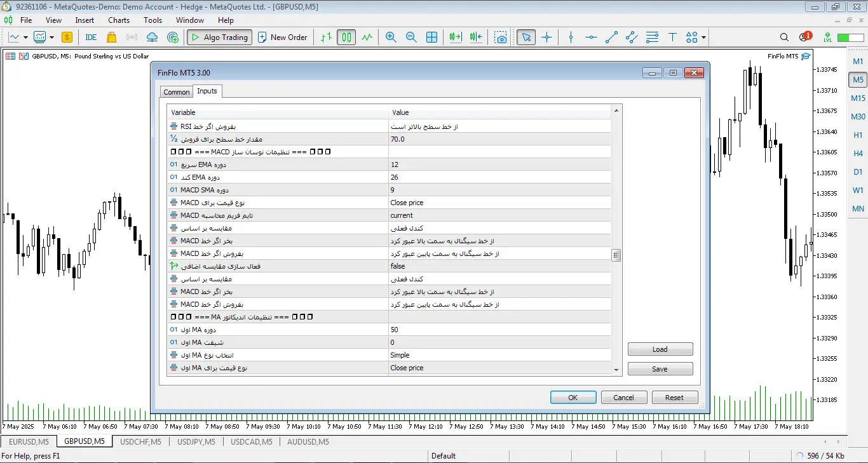Select the text label tool

point(672,37)
